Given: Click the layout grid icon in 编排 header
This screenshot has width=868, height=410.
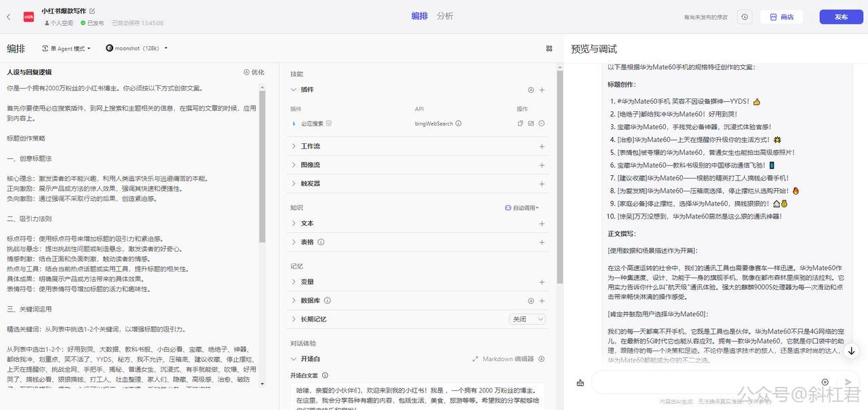Looking at the screenshot, I should click(549, 48).
